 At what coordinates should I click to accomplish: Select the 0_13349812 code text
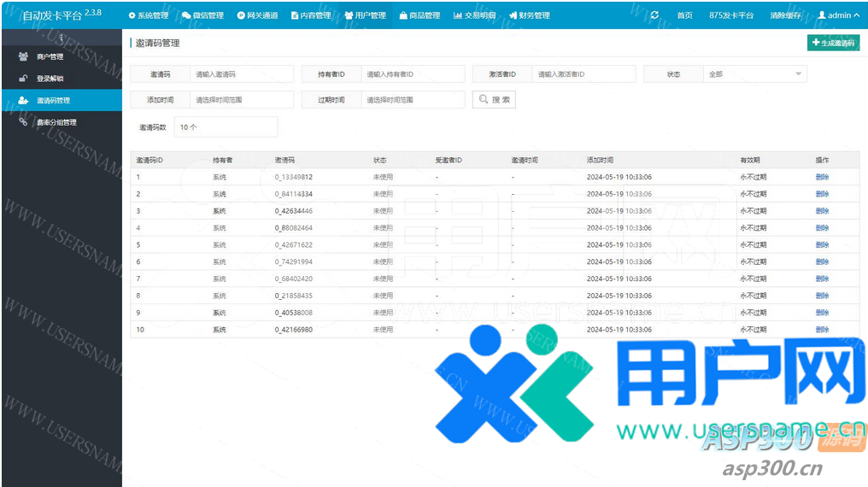click(293, 177)
